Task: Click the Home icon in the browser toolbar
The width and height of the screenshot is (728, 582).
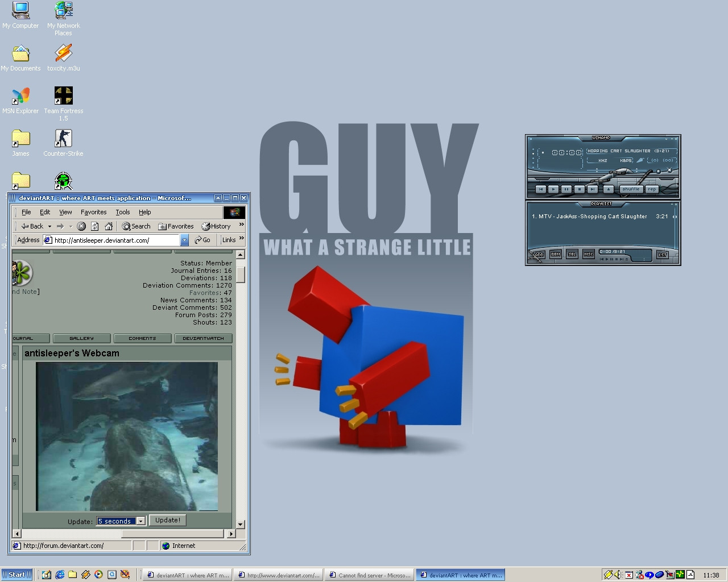Action: 109,226
